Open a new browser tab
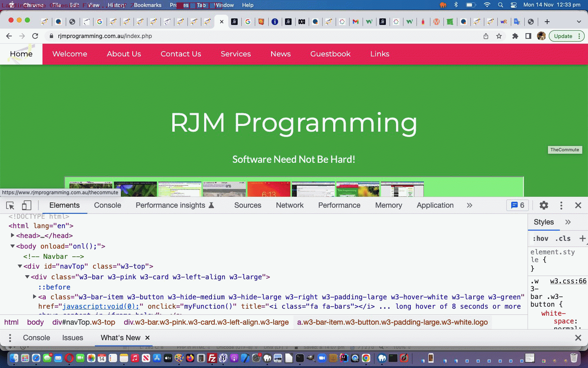 [547, 22]
